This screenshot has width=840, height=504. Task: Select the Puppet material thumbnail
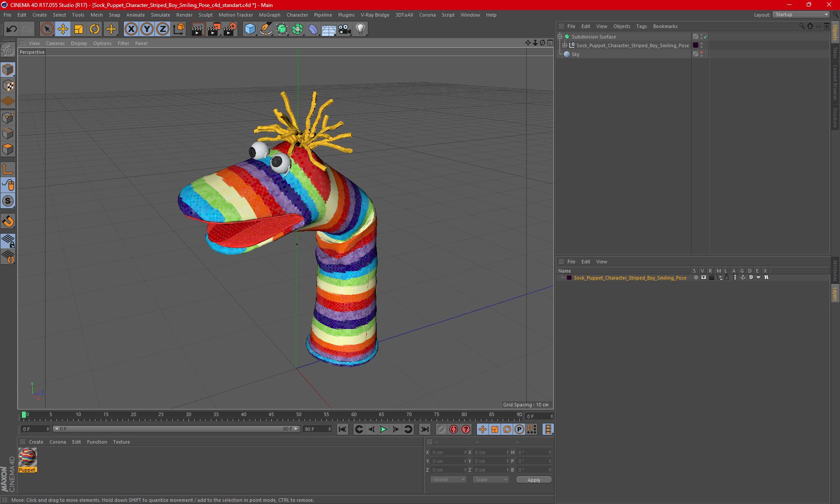coord(28,458)
